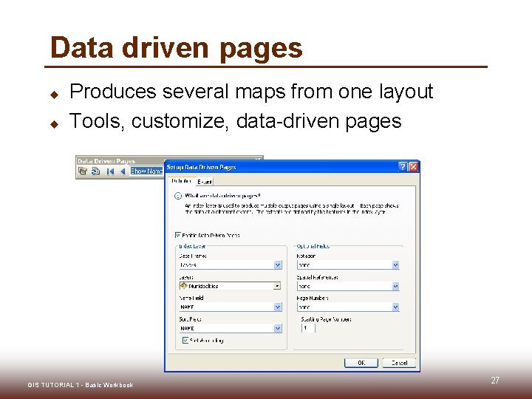Click the Cancel button

click(399, 363)
